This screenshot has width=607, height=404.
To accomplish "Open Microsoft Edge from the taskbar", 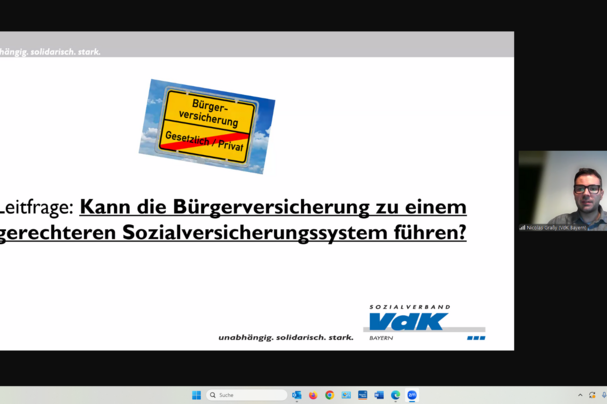I will coord(395,395).
